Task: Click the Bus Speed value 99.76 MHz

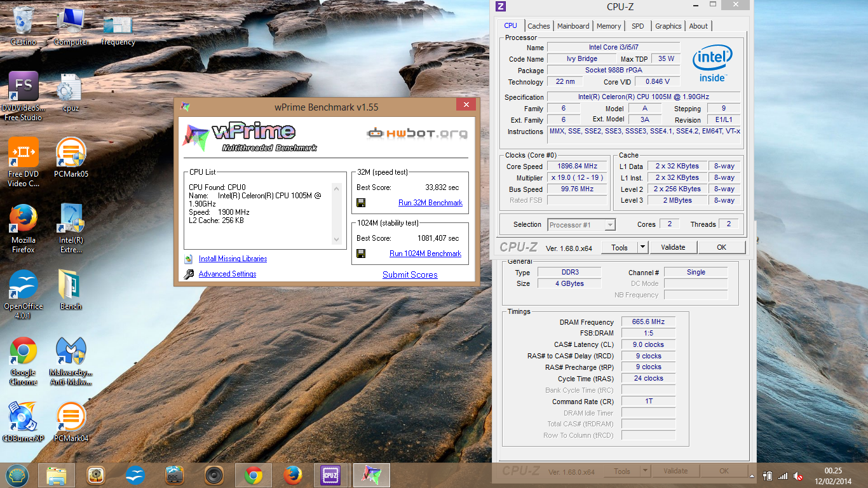Action: (578, 189)
